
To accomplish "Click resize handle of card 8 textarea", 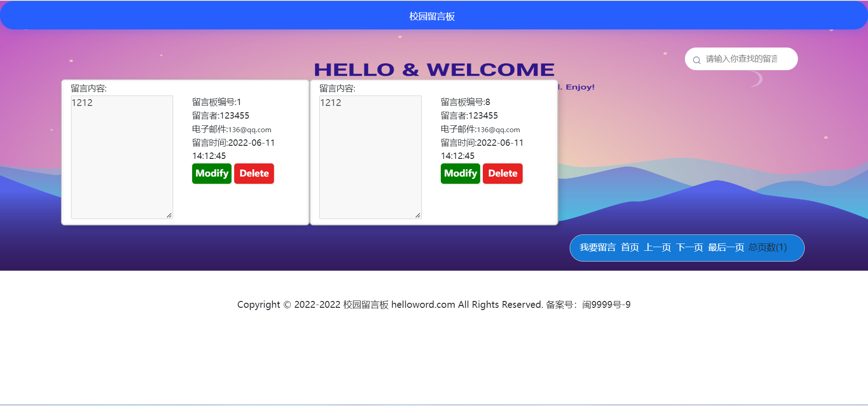I will point(418,215).
